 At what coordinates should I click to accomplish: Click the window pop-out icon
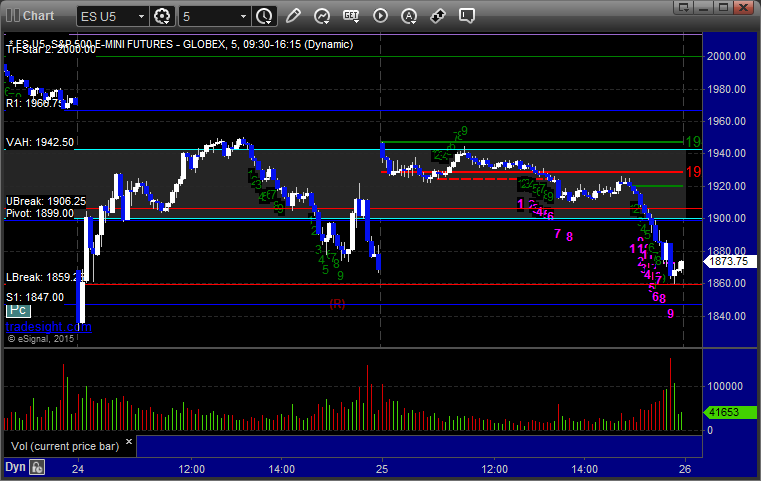(x=684, y=7)
